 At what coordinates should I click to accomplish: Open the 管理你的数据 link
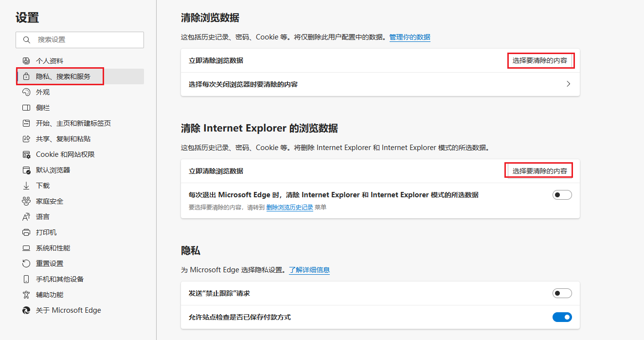coord(410,37)
